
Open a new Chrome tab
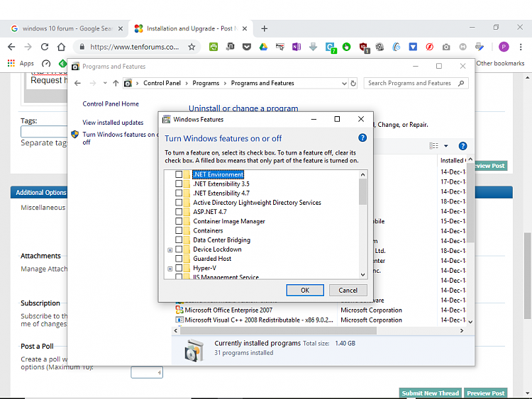(265, 28)
